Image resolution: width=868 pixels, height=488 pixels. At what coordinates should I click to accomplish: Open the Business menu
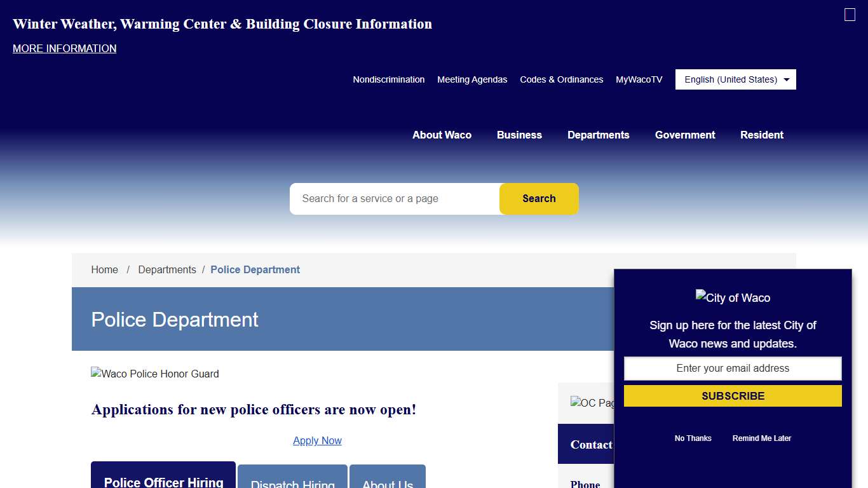[519, 135]
